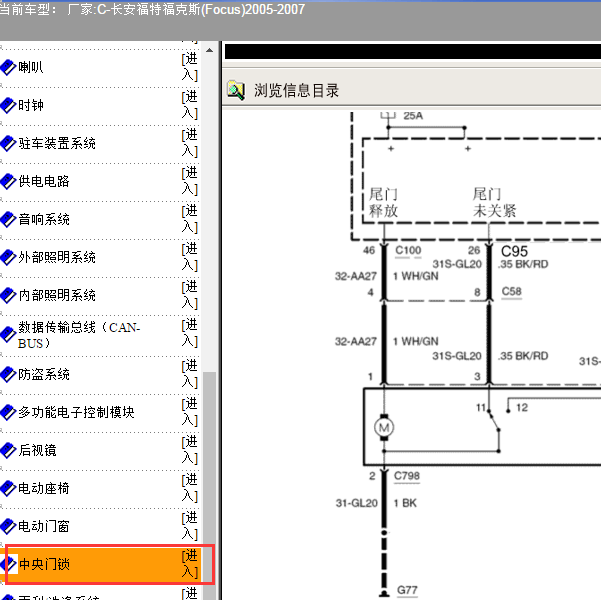Click [进入] link for 供电电路
This screenshot has width=601, height=600.
point(190,181)
